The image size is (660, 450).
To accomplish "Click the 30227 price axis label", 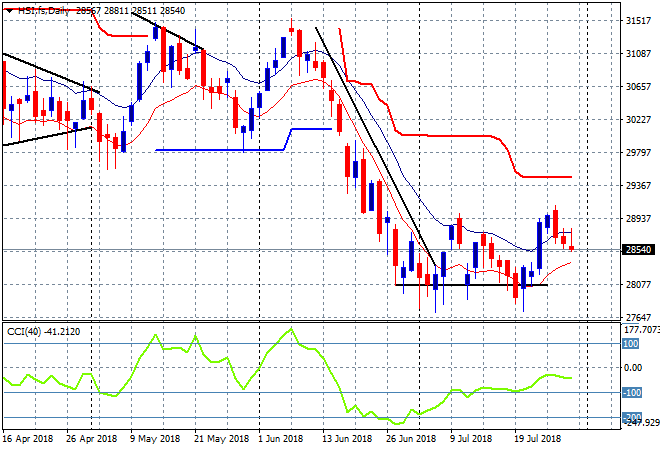I will pyautogui.click(x=638, y=120).
